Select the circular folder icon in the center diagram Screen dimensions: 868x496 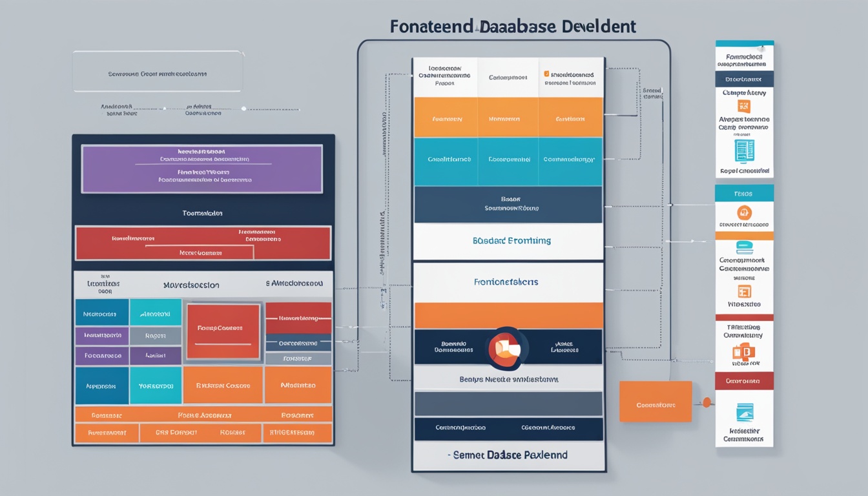coord(508,349)
